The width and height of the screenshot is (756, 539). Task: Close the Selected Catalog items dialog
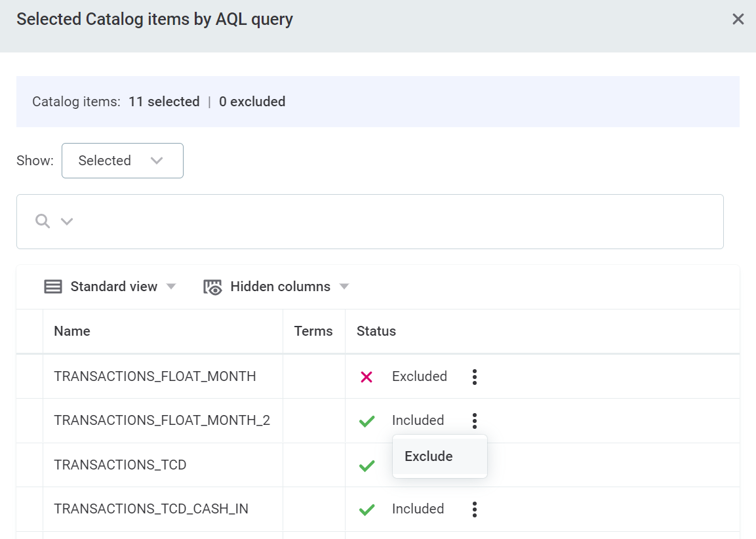tap(738, 19)
